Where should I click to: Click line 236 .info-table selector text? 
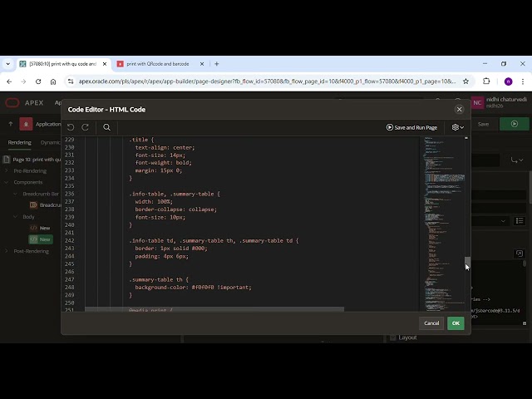pyautogui.click(x=174, y=194)
